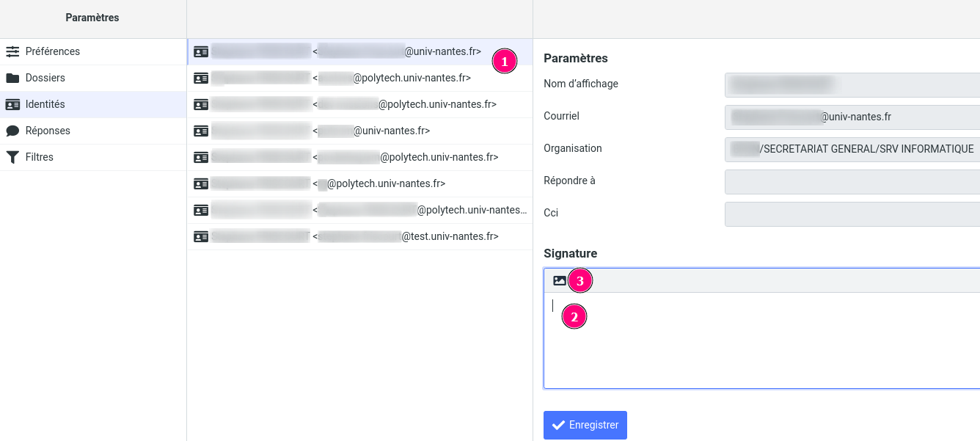Click the Filtres funnel icon

(x=12, y=157)
